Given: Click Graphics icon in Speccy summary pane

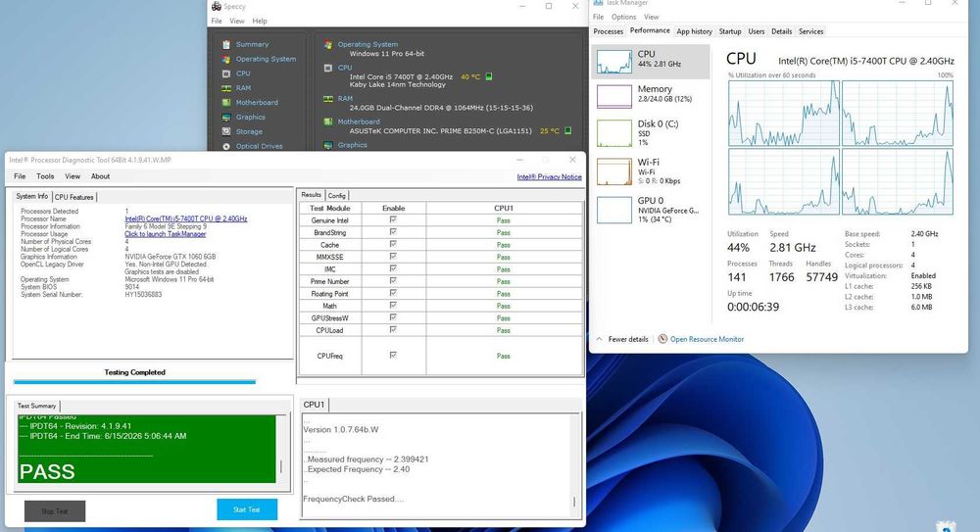Looking at the screenshot, I should tap(328, 145).
